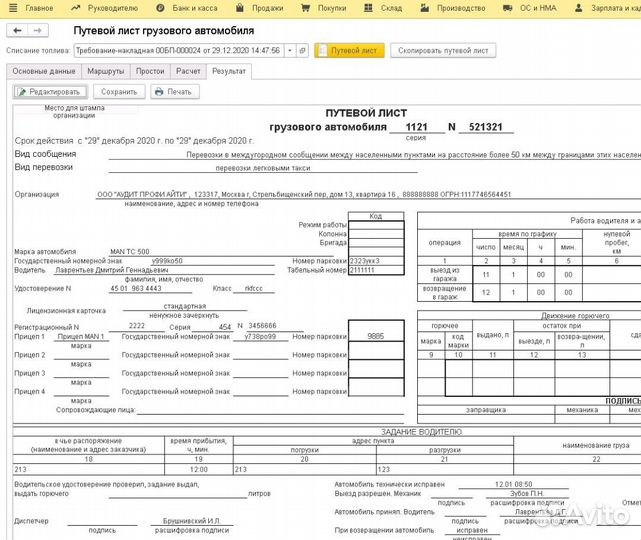Open the Главное section
The height and width of the screenshot is (540, 641).
33,8
